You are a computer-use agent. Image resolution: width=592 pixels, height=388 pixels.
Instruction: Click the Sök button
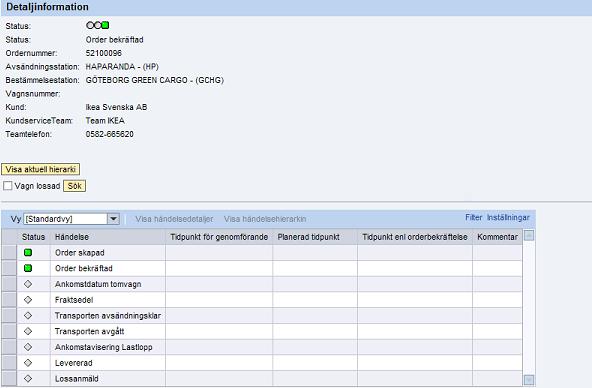click(74, 186)
